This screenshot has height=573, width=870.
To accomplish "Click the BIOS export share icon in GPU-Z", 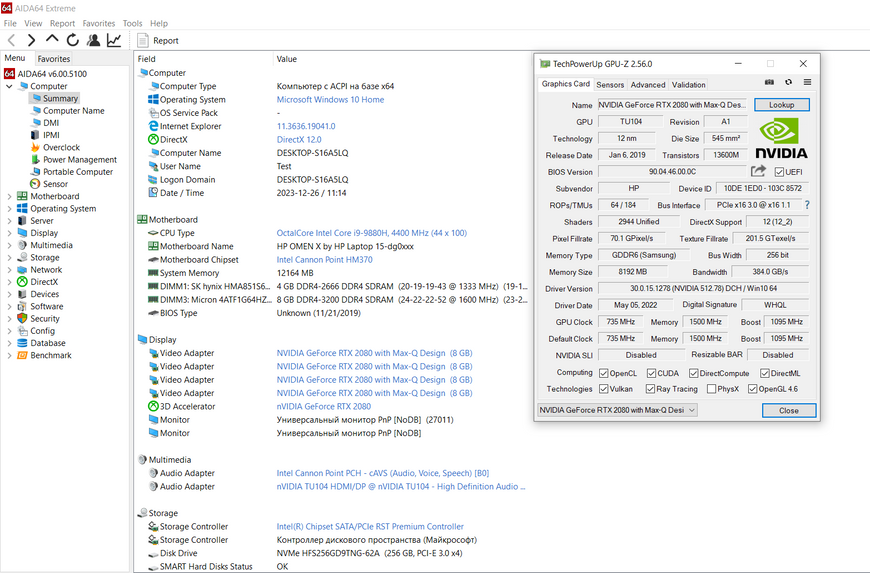I will [x=758, y=171].
